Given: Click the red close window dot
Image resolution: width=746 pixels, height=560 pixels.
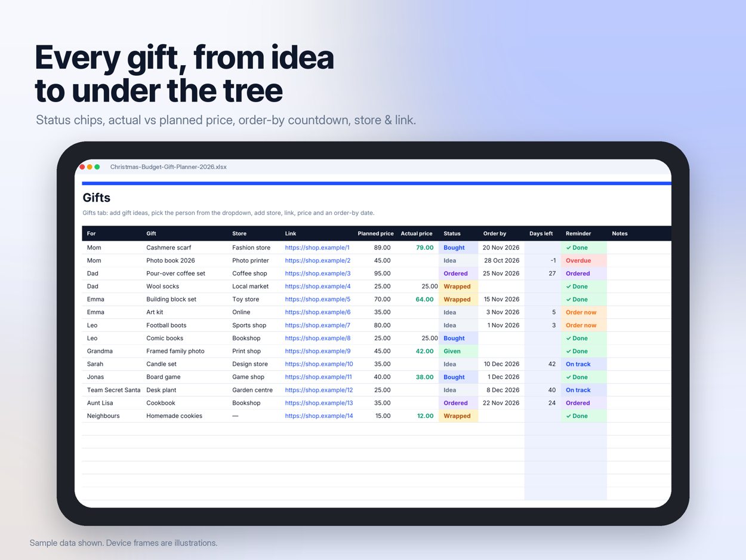Looking at the screenshot, I should pyautogui.click(x=82, y=167).
